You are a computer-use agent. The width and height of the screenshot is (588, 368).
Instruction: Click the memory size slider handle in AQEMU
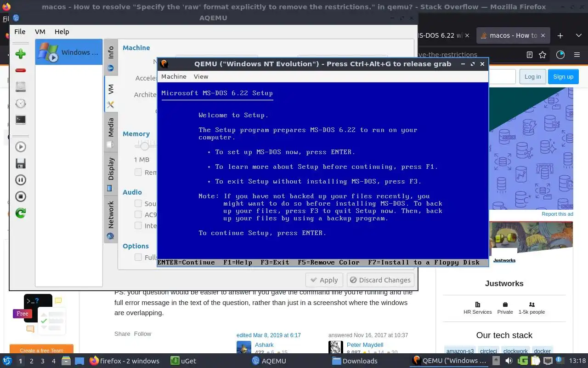(x=145, y=146)
